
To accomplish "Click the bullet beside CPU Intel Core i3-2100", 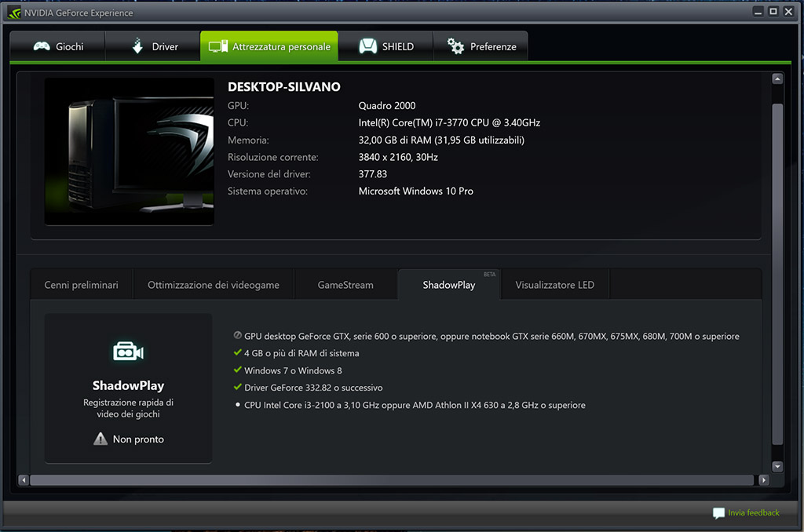I will 237,404.
